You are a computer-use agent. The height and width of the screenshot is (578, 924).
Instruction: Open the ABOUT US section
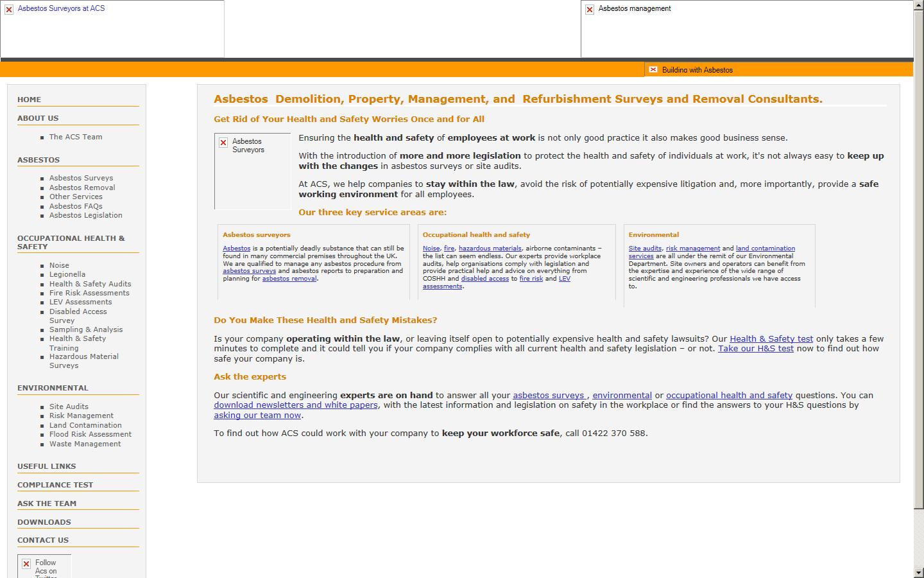point(38,118)
